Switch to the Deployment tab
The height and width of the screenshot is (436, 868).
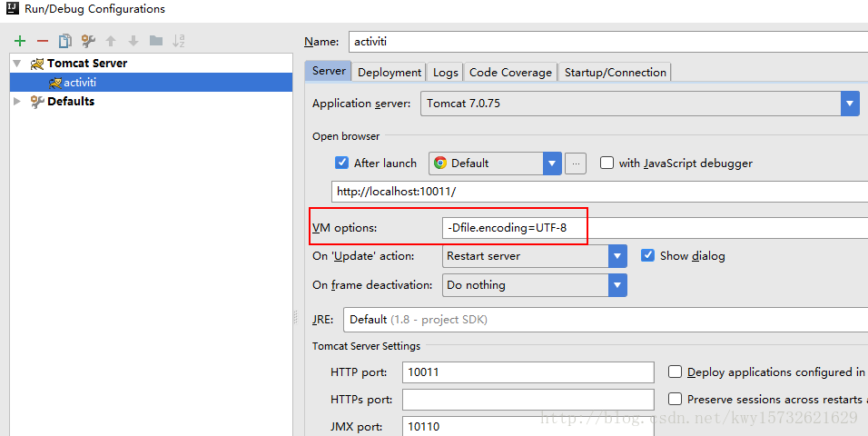[x=390, y=72]
